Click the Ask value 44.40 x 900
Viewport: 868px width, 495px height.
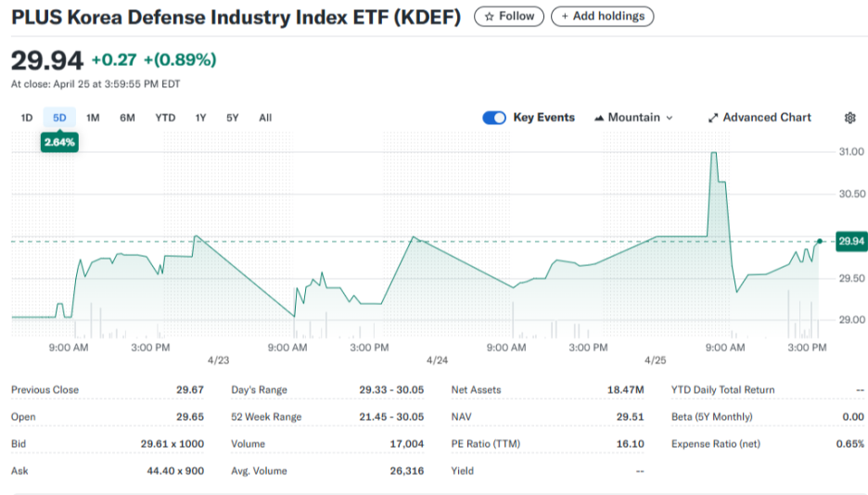(175, 471)
